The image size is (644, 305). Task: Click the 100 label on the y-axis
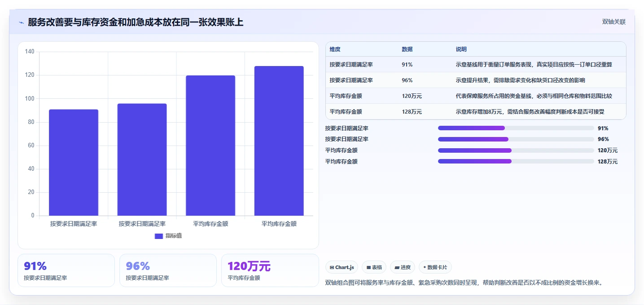30,99
